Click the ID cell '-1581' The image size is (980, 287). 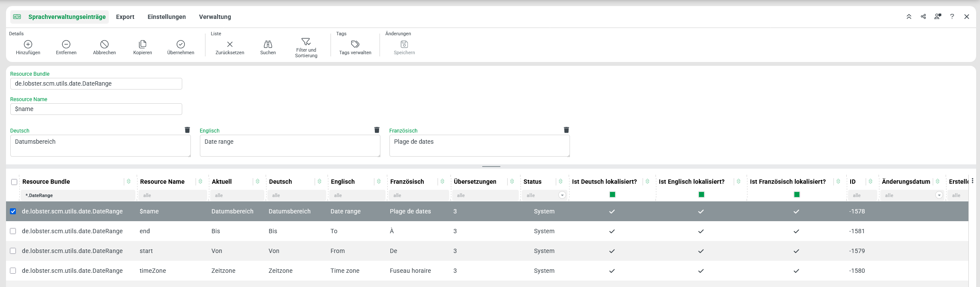(857, 231)
